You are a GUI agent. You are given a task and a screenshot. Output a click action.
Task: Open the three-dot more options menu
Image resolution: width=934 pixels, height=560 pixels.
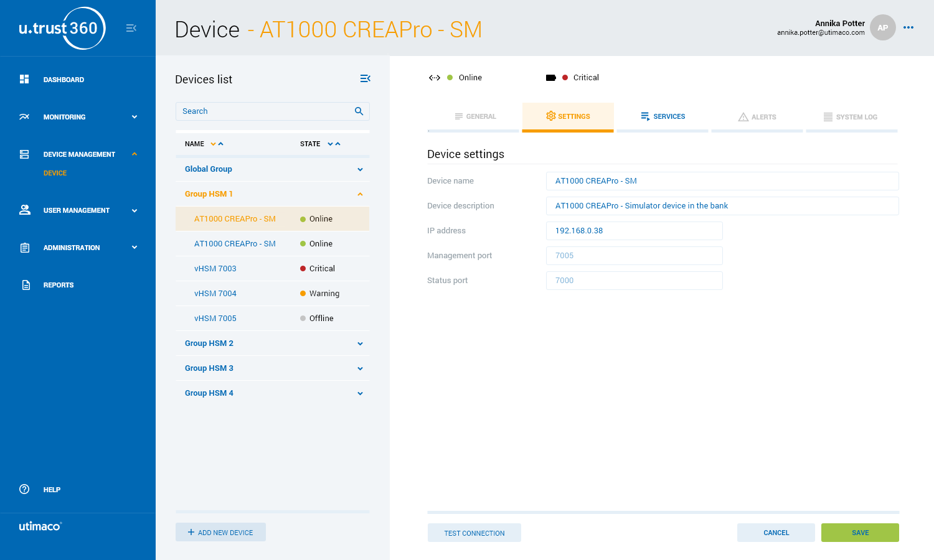coord(908,27)
